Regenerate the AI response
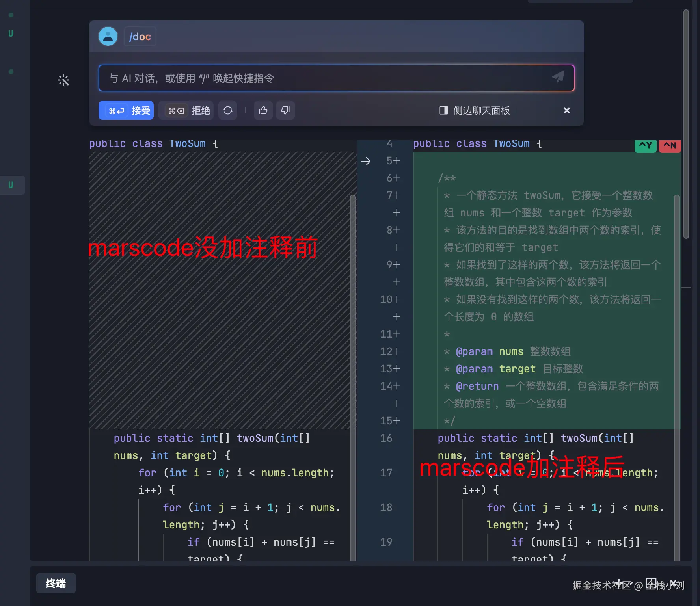Viewport: 700px width, 606px height. 228,110
